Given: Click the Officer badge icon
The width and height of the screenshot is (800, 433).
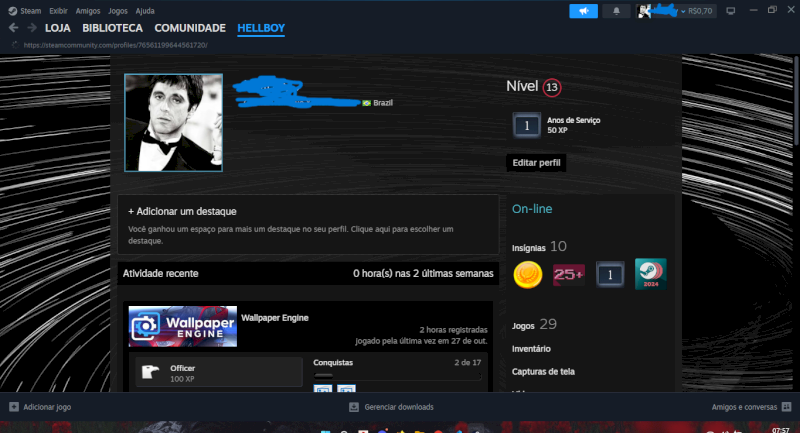Looking at the screenshot, I should tap(151, 373).
